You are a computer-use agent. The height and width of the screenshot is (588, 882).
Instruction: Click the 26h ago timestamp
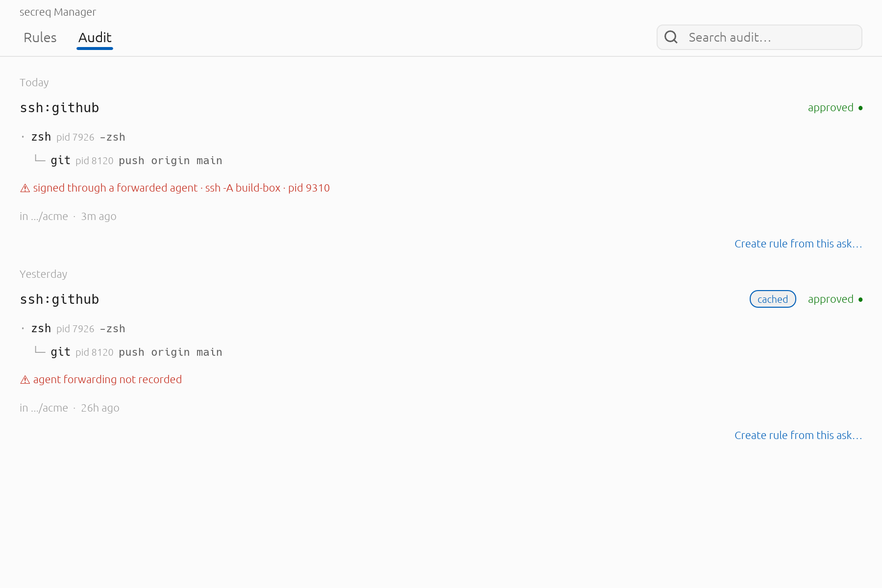[x=100, y=408]
